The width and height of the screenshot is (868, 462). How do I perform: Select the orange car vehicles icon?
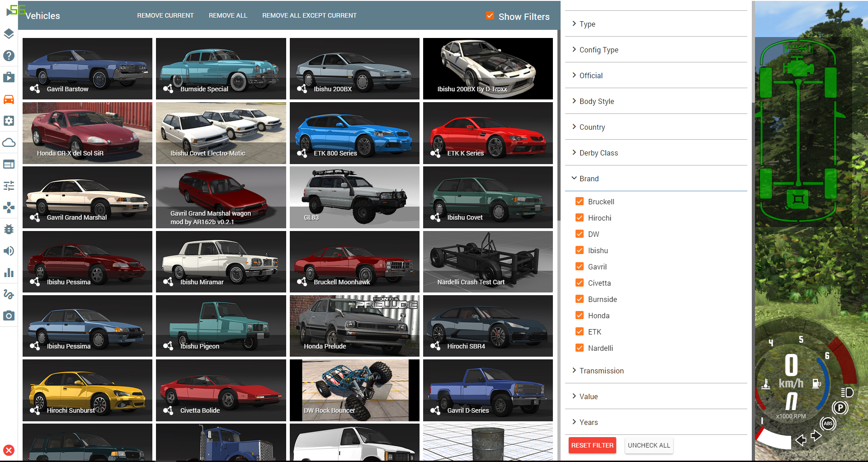coord(9,99)
